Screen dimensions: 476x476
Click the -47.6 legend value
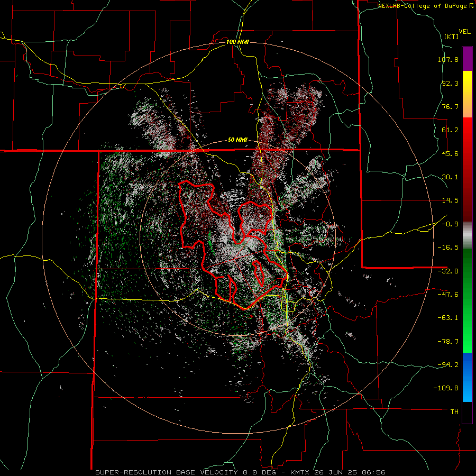(x=448, y=295)
